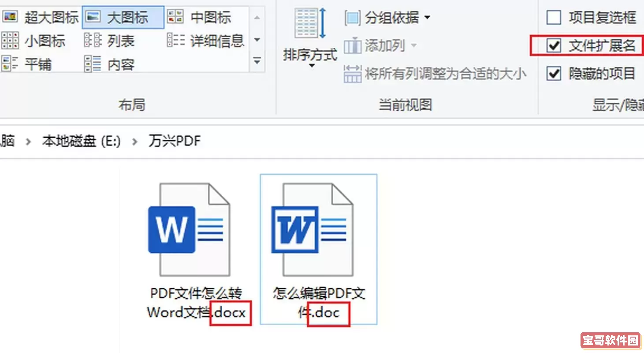Open breadcrumb chevron after 本地磁盘 (E:)
Screen dimensions: 644x353
click(x=135, y=142)
